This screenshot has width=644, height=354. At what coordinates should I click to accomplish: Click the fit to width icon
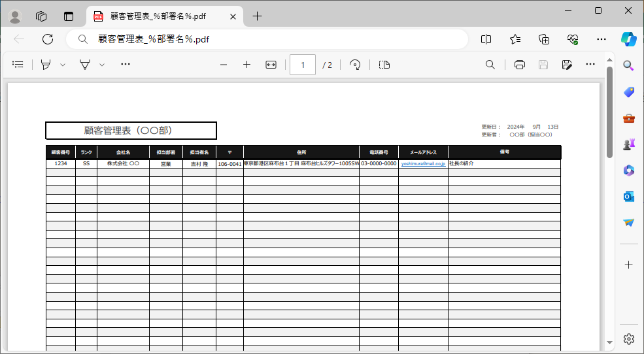tap(271, 65)
